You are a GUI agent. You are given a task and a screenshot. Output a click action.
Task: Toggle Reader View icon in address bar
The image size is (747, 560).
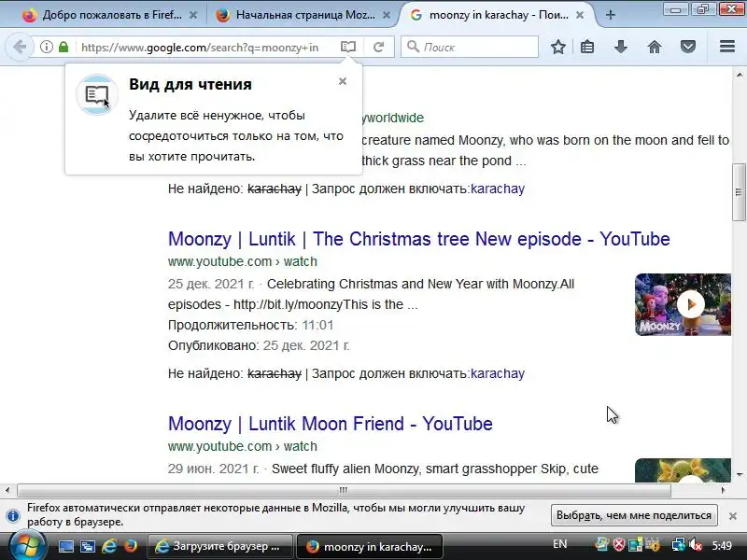pos(348,47)
